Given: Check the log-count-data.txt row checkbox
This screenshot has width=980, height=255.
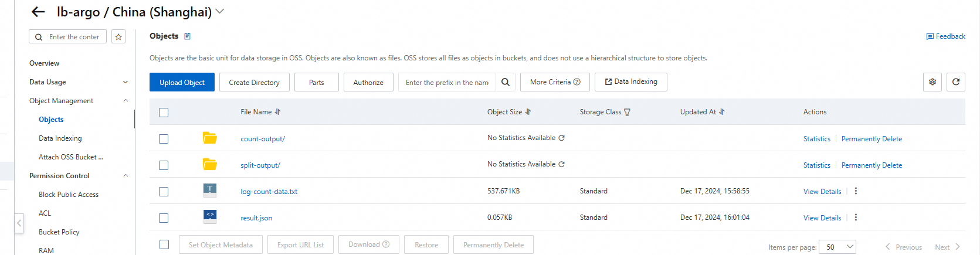Looking at the screenshot, I should [x=164, y=192].
